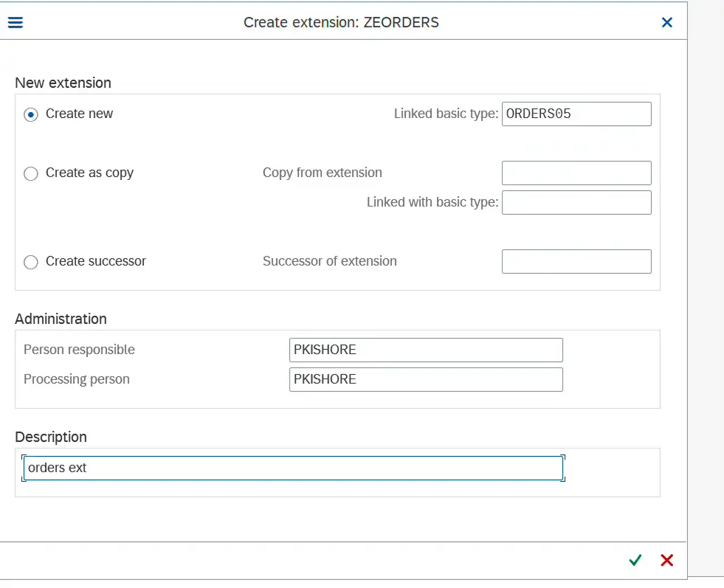The width and height of the screenshot is (724, 588).
Task: Click the Person responsible input field
Action: click(x=425, y=350)
